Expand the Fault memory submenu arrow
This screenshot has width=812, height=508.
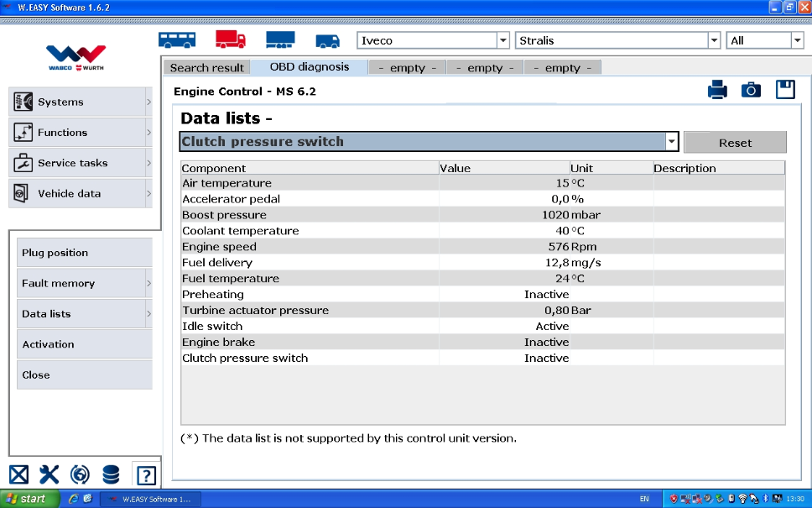click(x=148, y=283)
